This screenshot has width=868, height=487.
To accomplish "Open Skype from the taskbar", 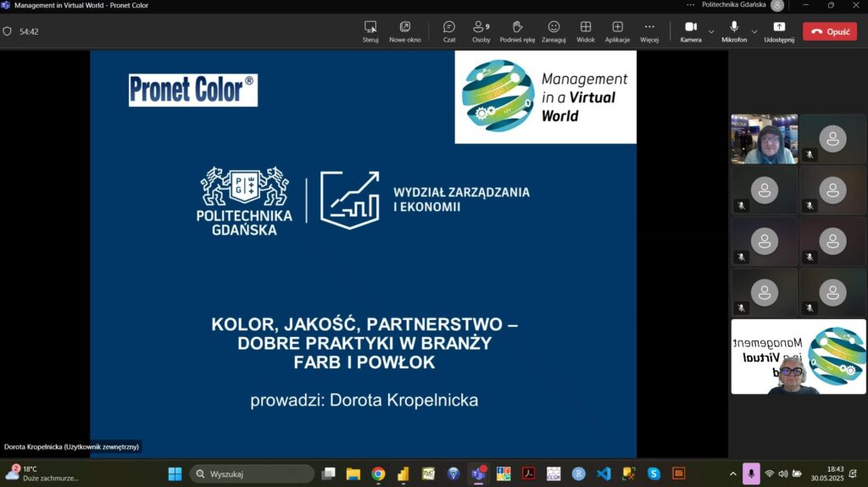I will click(654, 473).
